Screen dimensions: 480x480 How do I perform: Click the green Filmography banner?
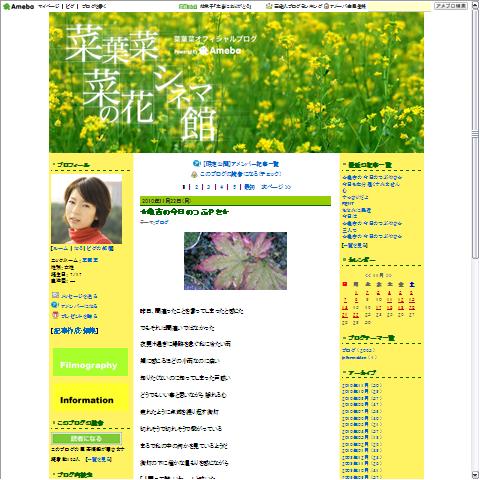pos(90,362)
